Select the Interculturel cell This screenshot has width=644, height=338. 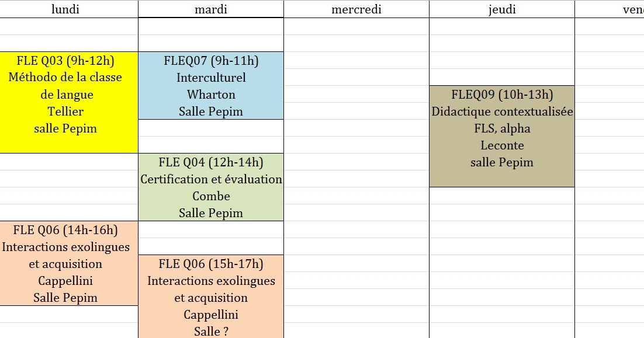click(211, 77)
